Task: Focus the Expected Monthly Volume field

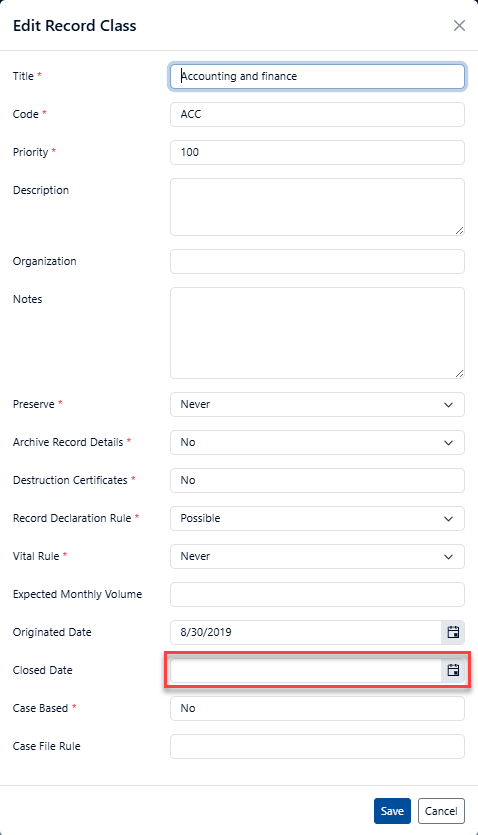Action: coord(317,594)
